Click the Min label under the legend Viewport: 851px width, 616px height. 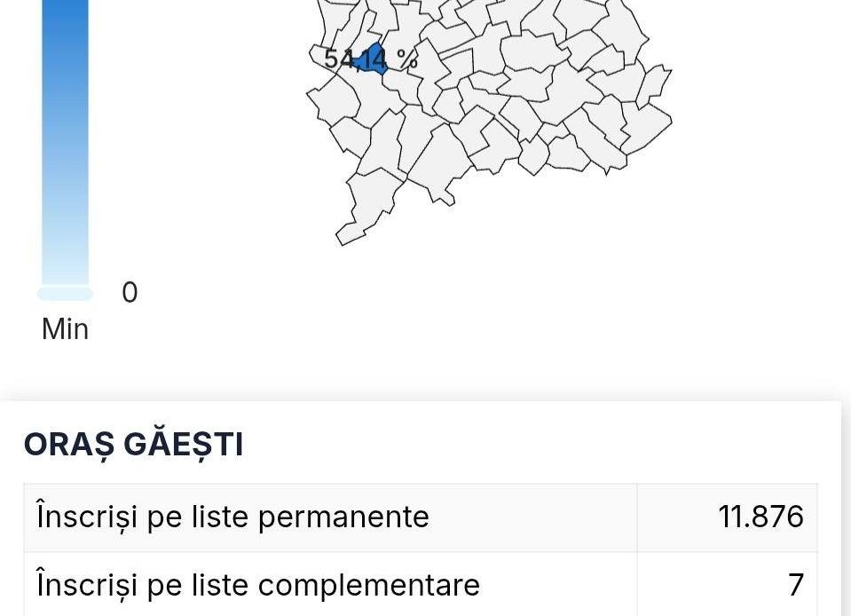click(x=65, y=329)
